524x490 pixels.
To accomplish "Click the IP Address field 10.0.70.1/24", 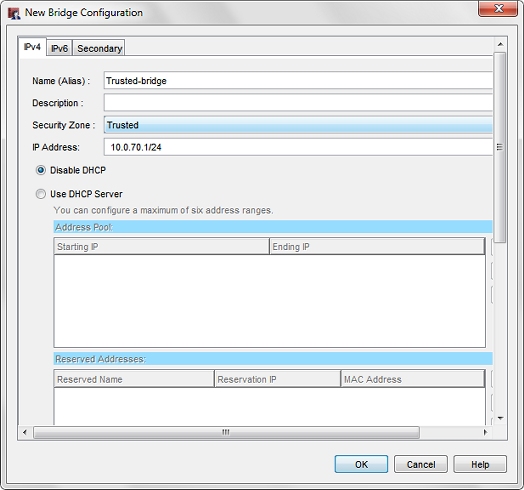I will 298,147.
